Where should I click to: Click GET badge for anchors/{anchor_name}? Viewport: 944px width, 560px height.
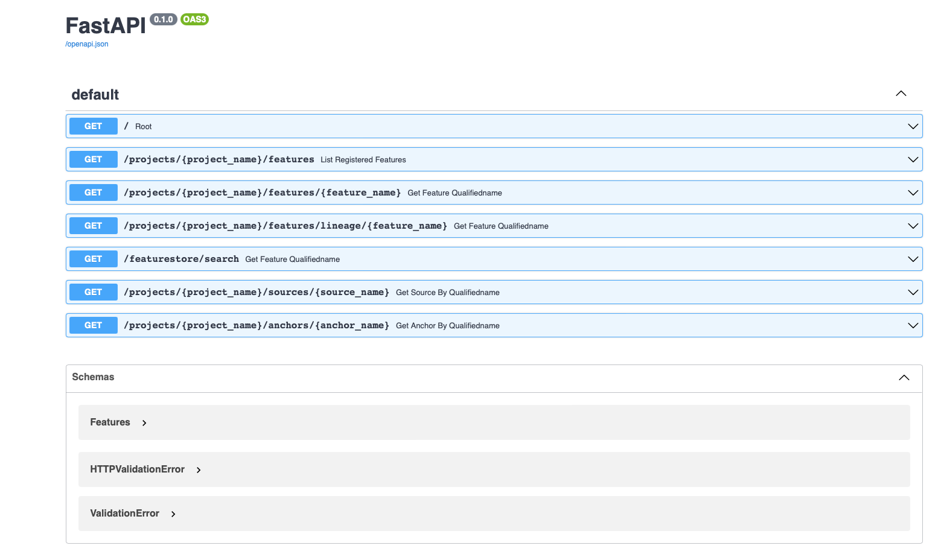94,325
